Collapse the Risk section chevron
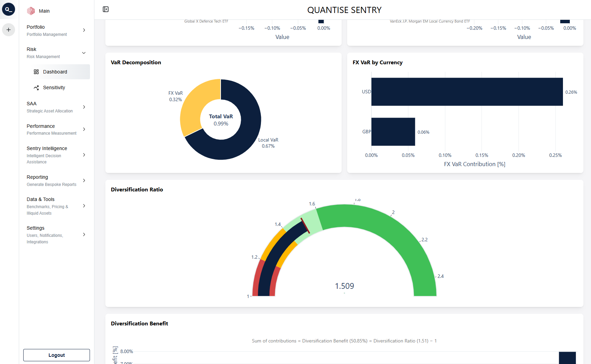The image size is (591, 364). click(x=84, y=53)
